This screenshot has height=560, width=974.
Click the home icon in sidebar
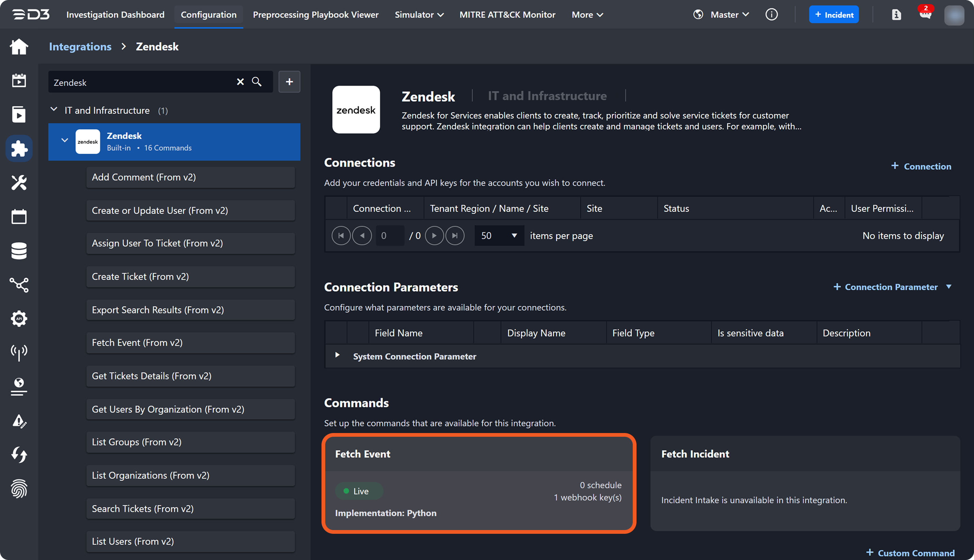[x=19, y=47]
